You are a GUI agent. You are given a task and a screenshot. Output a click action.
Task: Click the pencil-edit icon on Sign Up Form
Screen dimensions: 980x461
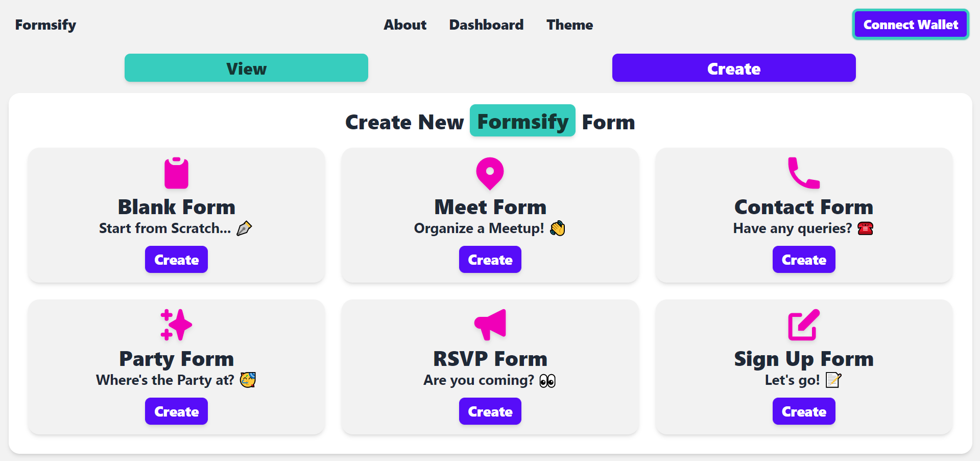point(804,325)
